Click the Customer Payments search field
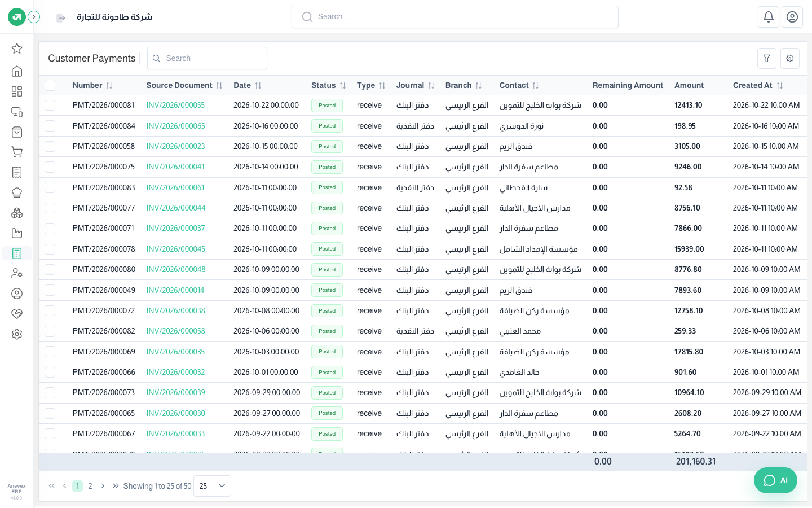The width and height of the screenshot is (812, 508). pyautogui.click(x=207, y=58)
